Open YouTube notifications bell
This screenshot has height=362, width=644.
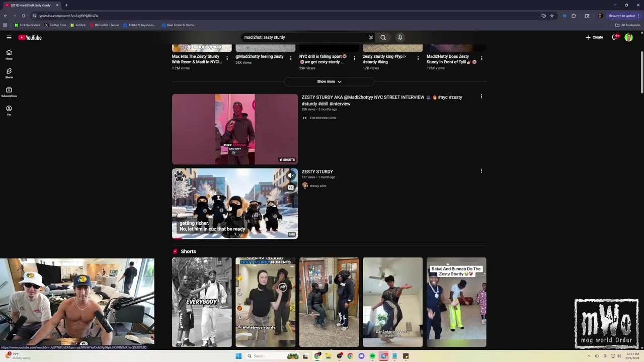click(x=614, y=37)
